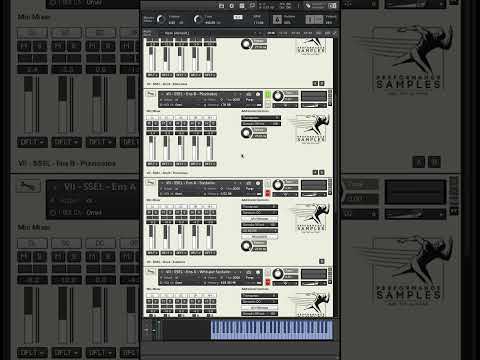Image resolution: width=480 pixels, height=360 pixels.
Task: Click snapshot camera icon on Pizzicatos header
Action: point(249,94)
